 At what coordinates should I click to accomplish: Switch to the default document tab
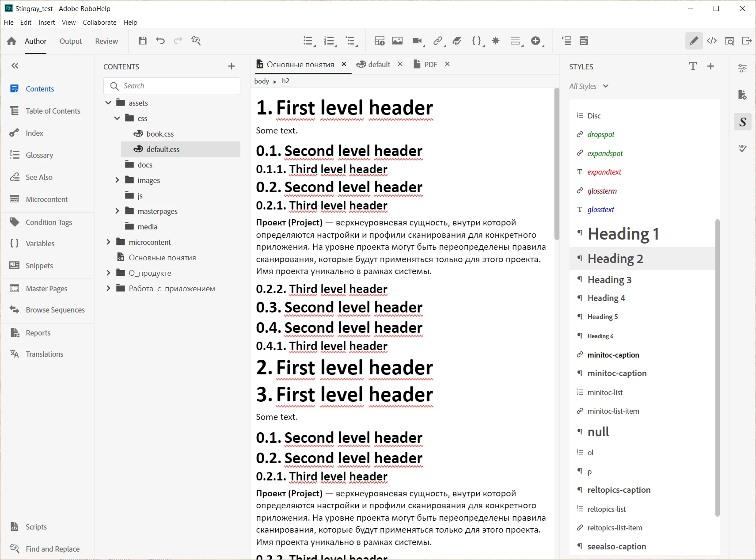pyautogui.click(x=374, y=65)
